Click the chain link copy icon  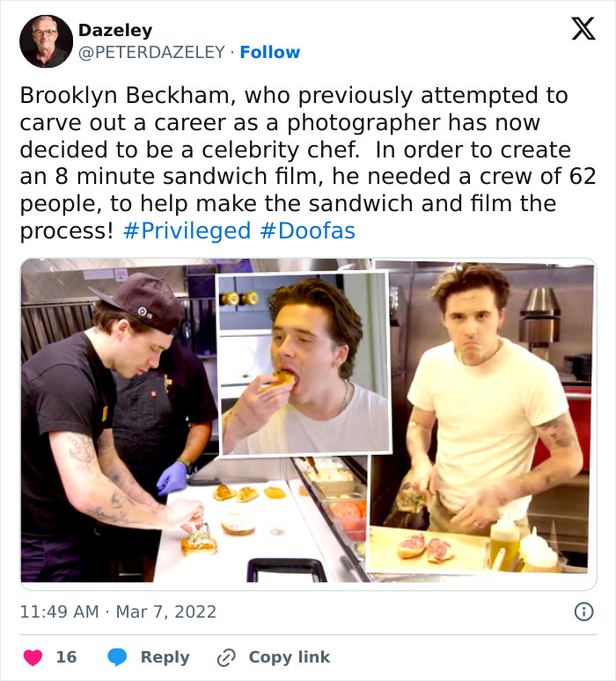point(226,657)
